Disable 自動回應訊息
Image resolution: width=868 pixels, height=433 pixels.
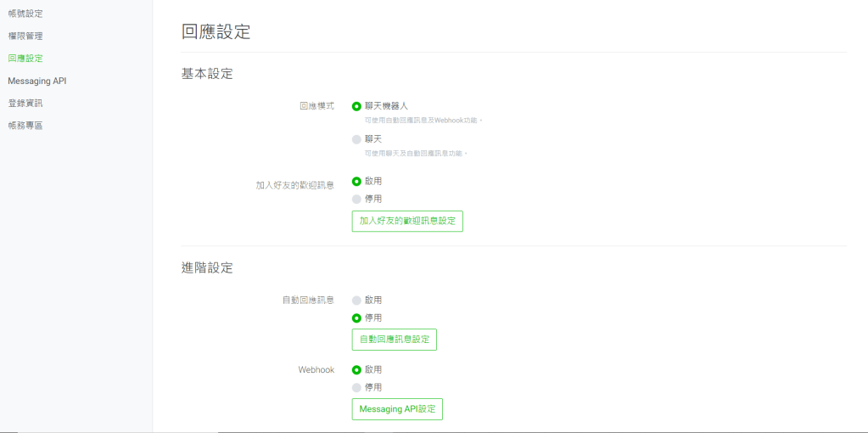click(357, 318)
